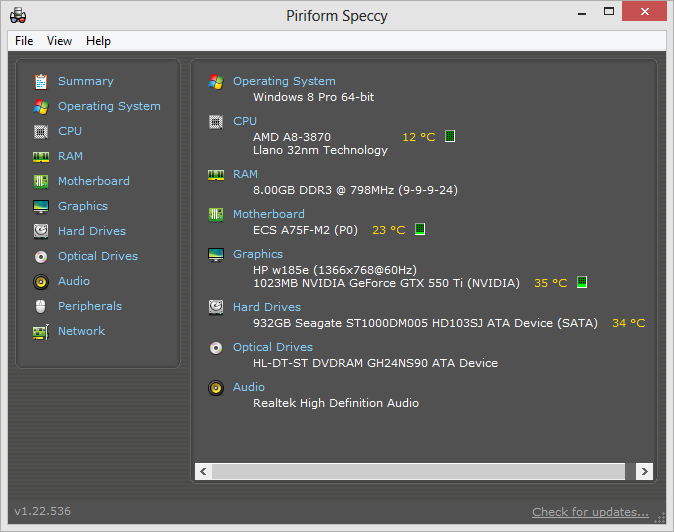Screen dimensions: 674x532
Task: Select Summary in the left sidebar
Action: pyautogui.click(x=85, y=81)
